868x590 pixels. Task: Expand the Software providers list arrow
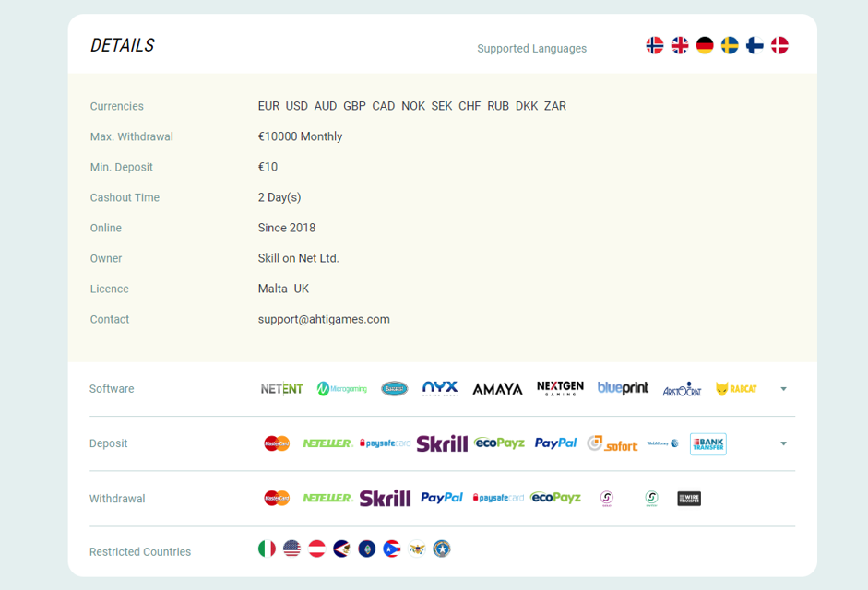783,389
